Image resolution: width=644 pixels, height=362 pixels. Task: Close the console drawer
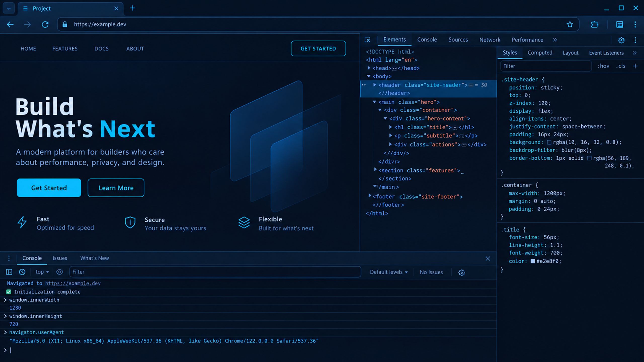[488, 258]
